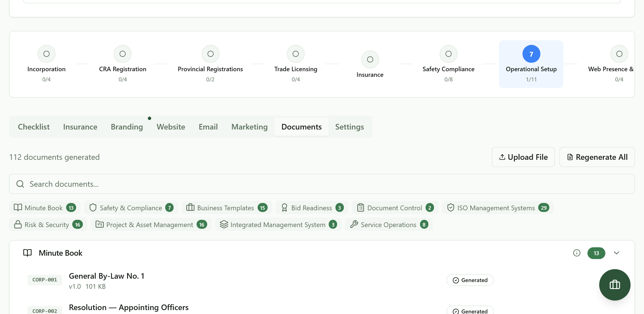Open the Settings tab
The height and width of the screenshot is (314, 644).
(350, 127)
